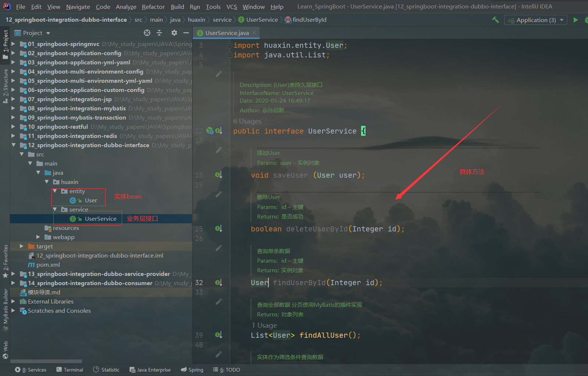
Task: Open the Build menu
Action: (177, 7)
